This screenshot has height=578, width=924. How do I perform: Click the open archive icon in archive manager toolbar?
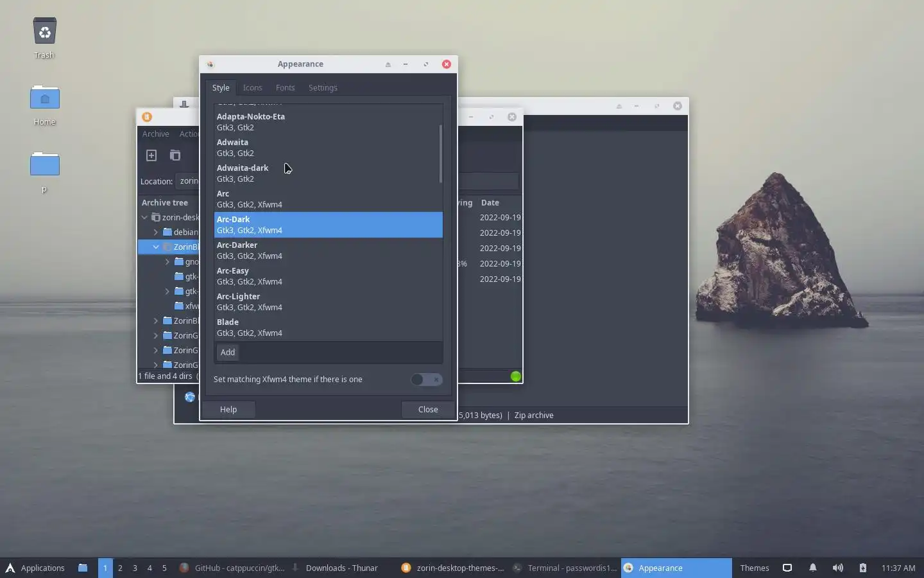tap(175, 155)
